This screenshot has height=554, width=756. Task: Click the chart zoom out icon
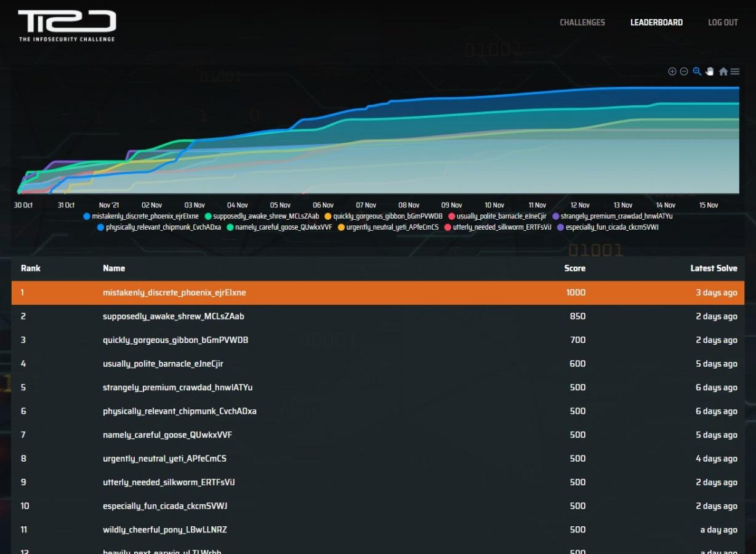point(684,71)
